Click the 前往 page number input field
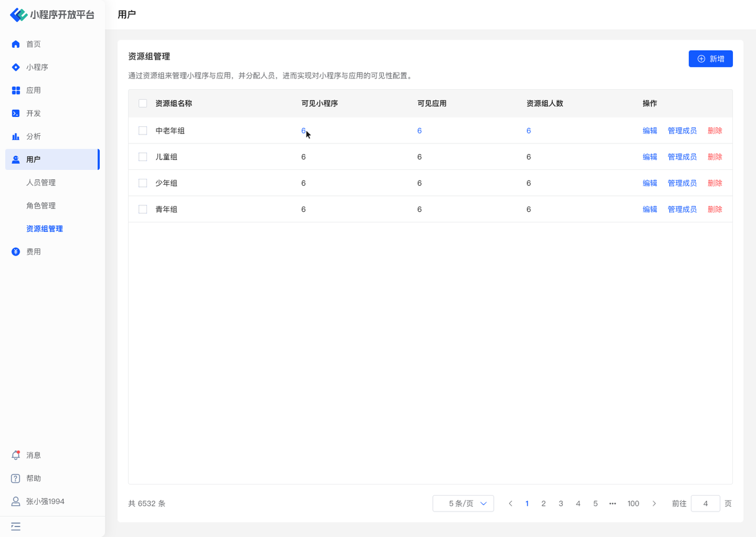The height and width of the screenshot is (537, 756). point(705,503)
